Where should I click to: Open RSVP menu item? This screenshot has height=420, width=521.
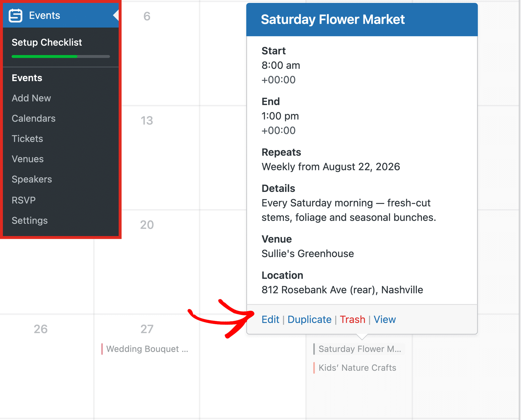click(x=23, y=200)
